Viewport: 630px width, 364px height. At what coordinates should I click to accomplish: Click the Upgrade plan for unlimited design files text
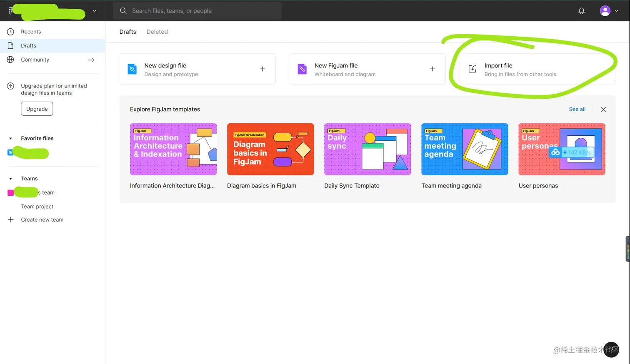coord(54,90)
